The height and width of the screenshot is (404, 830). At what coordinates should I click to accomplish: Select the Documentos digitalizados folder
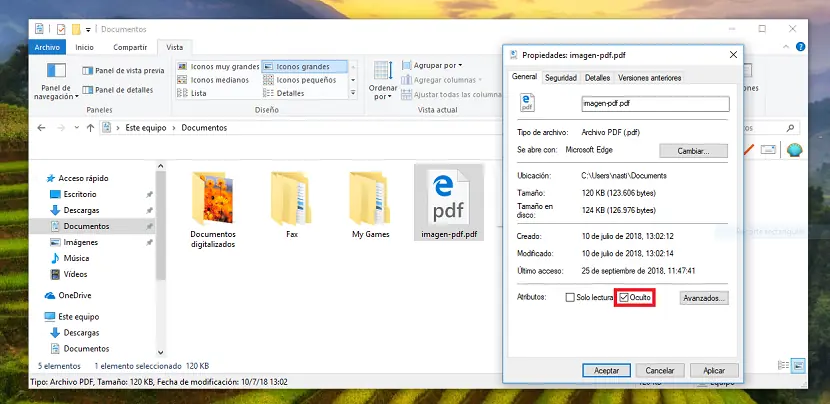pos(213,209)
